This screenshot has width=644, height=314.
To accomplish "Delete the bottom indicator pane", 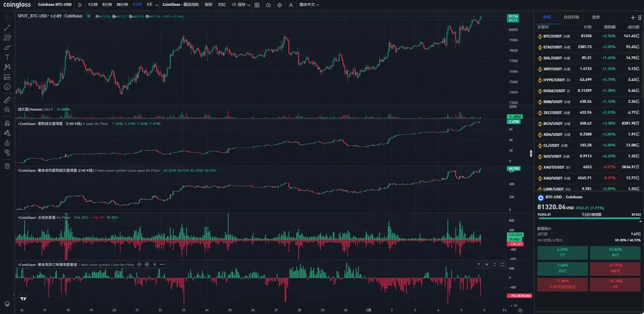I will (x=487, y=265).
